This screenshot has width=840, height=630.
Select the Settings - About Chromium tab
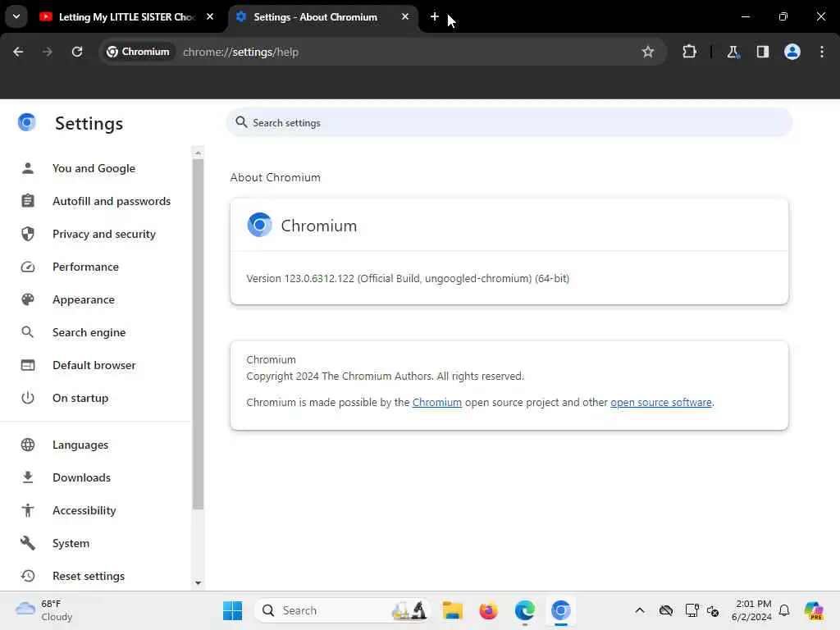[x=323, y=16]
